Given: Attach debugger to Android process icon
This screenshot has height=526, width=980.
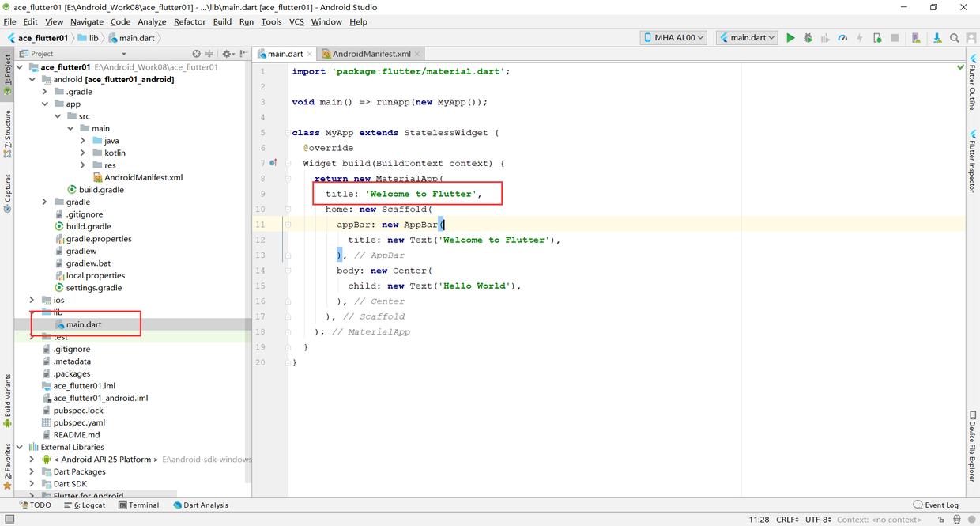Looking at the screenshot, I should point(877,37).
